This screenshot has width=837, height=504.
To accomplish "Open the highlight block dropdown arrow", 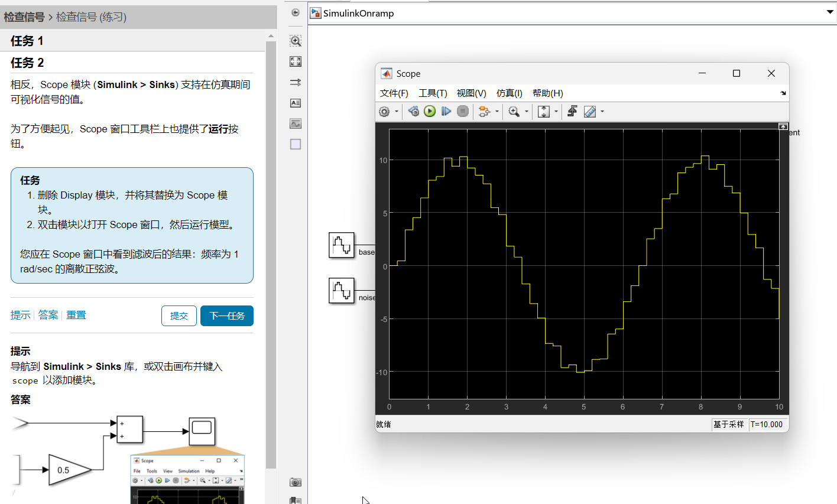I will [497, 112].
